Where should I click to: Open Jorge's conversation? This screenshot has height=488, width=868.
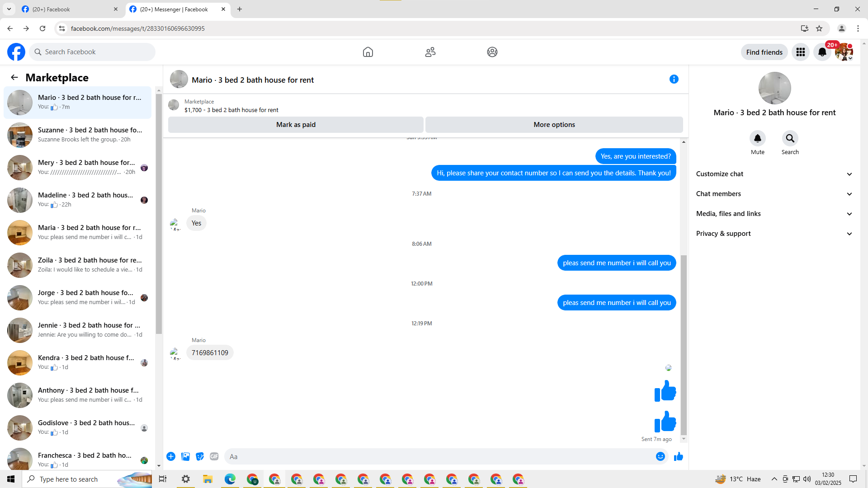click(x=78, y=297)
